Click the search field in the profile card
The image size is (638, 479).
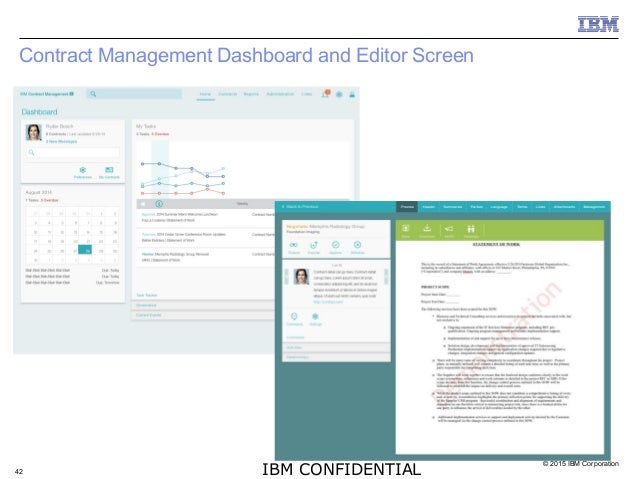[x=72, y=153]
